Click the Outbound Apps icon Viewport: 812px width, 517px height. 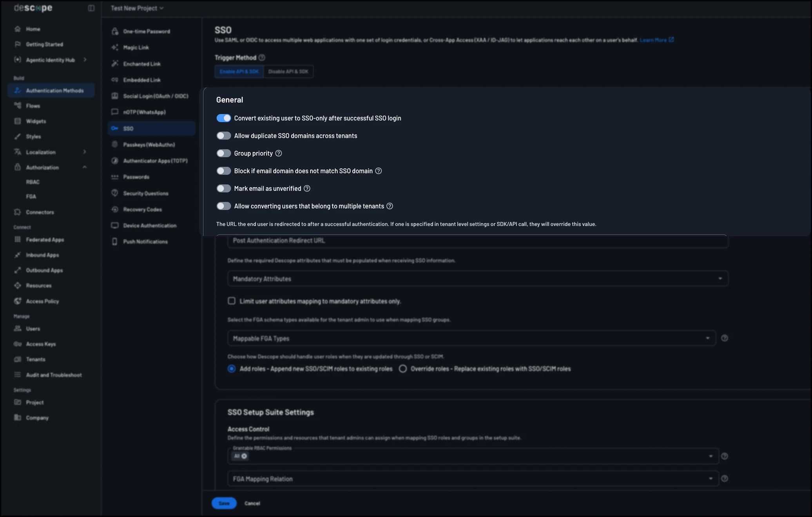(x=17, y=270)
